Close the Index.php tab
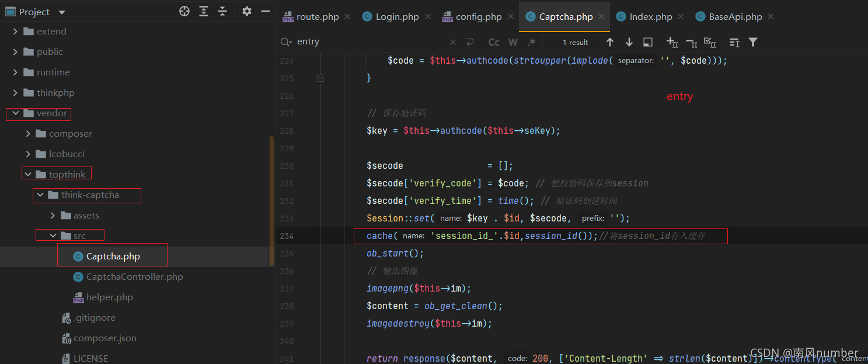Image resolution: width=868 pixels, height=364 pixels. click(681, 17)
